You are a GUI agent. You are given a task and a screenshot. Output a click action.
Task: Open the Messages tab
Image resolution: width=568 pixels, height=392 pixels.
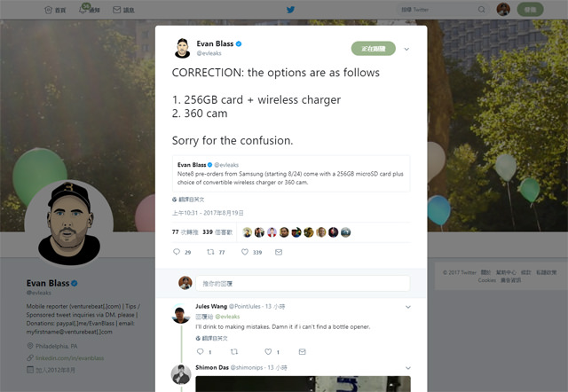(x=124, y=10)
